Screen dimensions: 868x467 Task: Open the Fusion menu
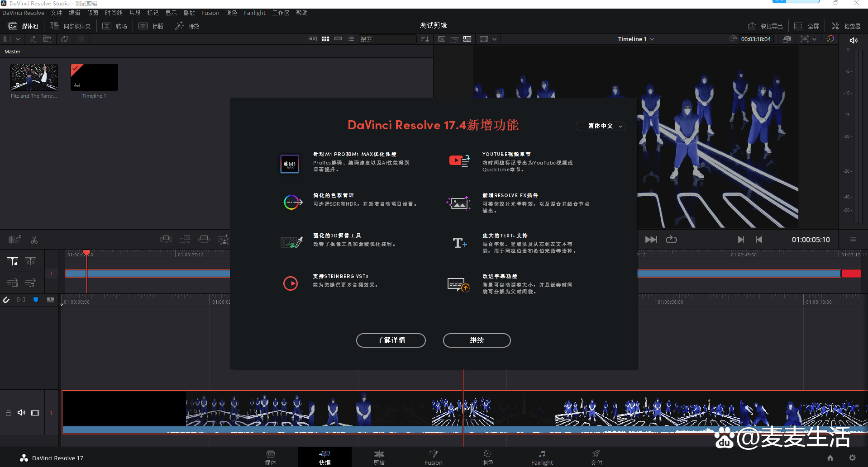point(210,13)
